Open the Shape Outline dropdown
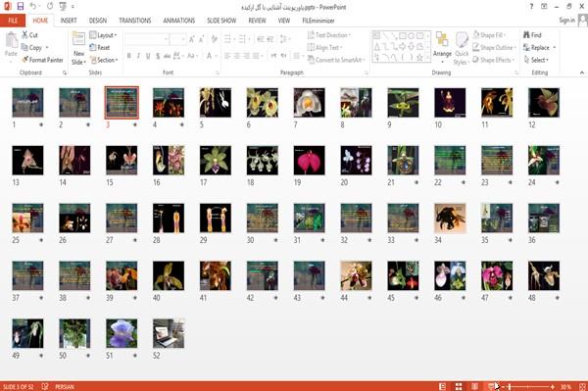The height and width of the screenshot is (391, 588). 494,48
